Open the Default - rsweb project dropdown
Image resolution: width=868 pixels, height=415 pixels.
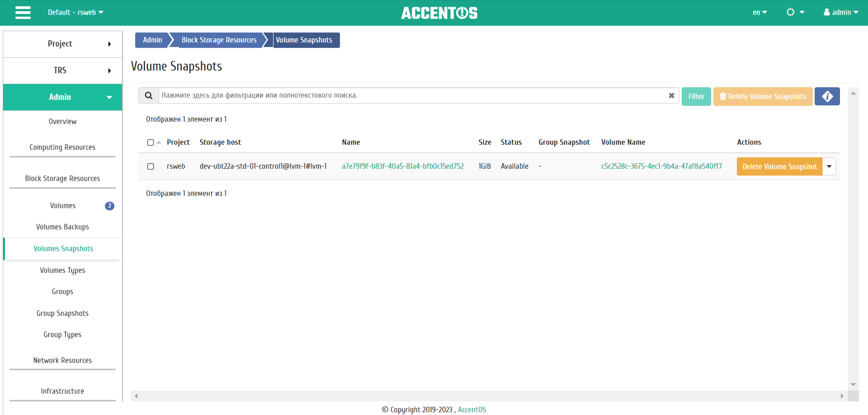coord(75,12)
